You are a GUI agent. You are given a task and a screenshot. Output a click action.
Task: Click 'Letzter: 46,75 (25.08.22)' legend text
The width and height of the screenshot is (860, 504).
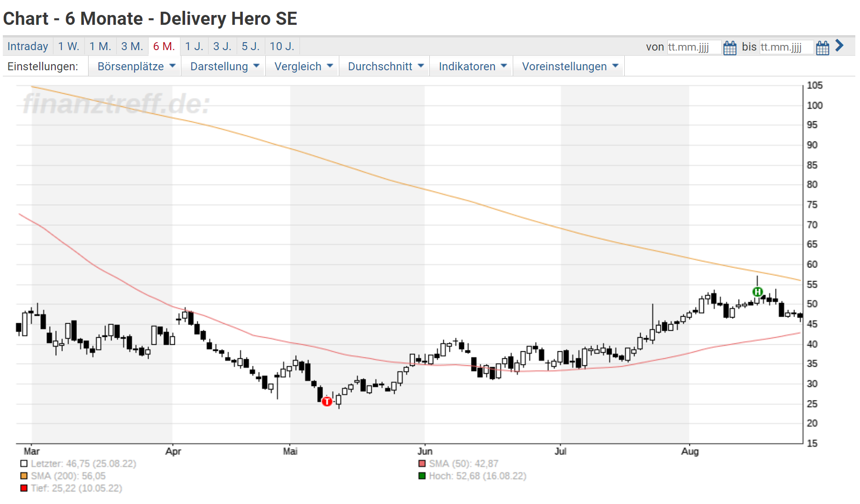pyautogui.click(x=83, y=464)
